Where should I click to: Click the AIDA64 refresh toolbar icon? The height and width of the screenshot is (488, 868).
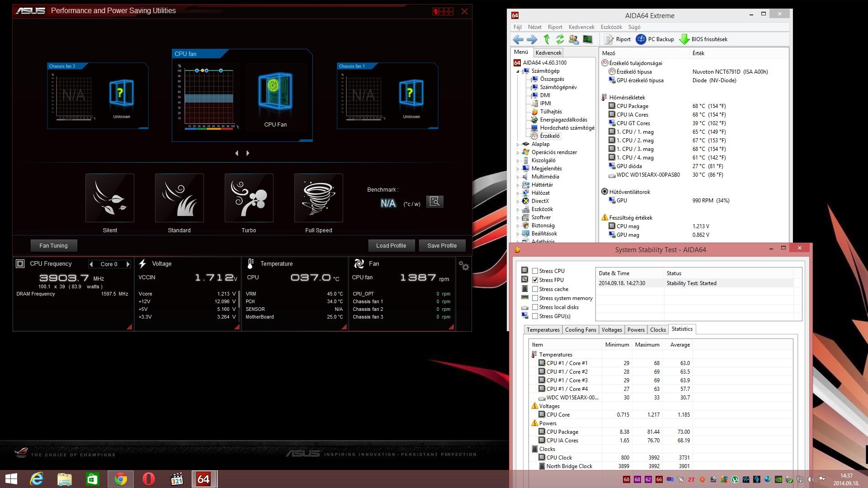click(560, 39)
